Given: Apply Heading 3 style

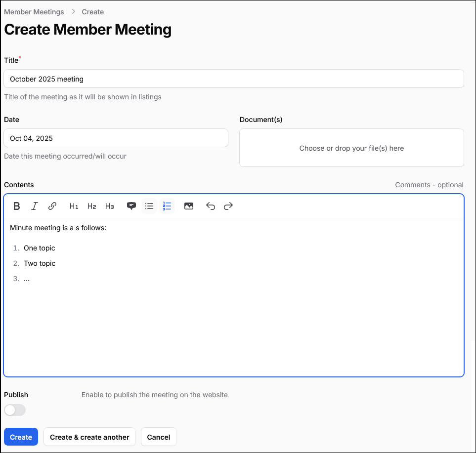Looking at the screenshot, I should pos(109,206).
